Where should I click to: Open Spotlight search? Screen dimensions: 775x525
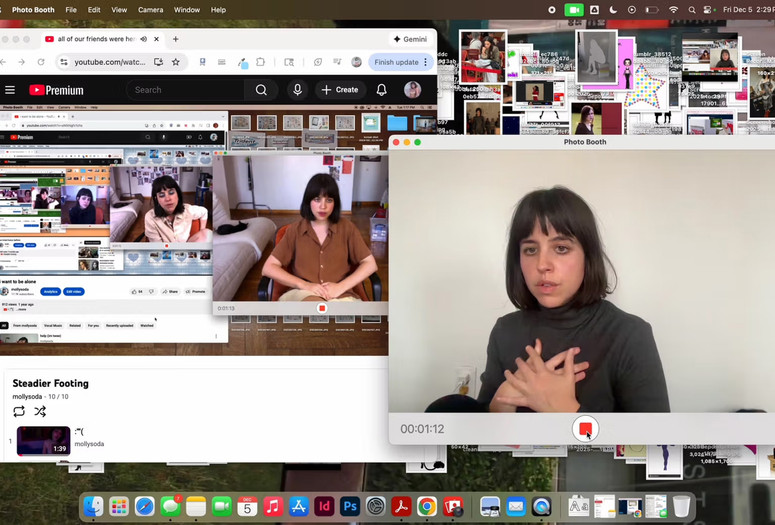[692, 10]
